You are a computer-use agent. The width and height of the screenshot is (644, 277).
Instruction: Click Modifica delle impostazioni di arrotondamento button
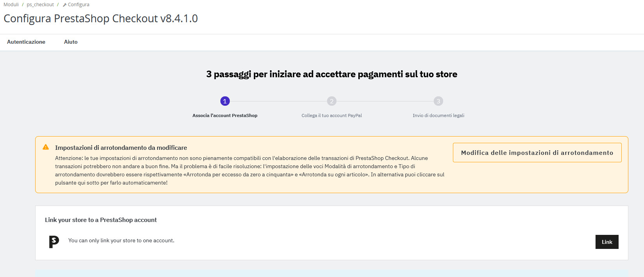click(537, 153)
